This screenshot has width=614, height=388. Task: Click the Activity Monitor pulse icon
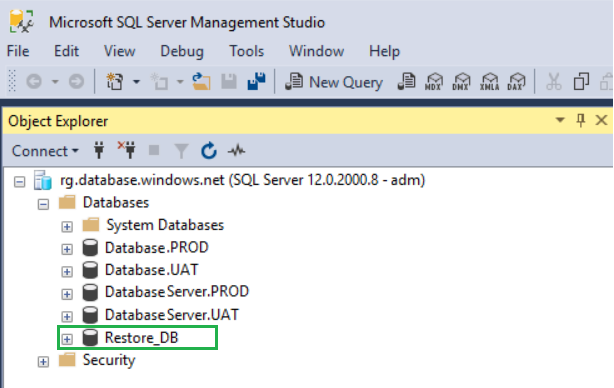pyautogui.click(x=237, y=150)
